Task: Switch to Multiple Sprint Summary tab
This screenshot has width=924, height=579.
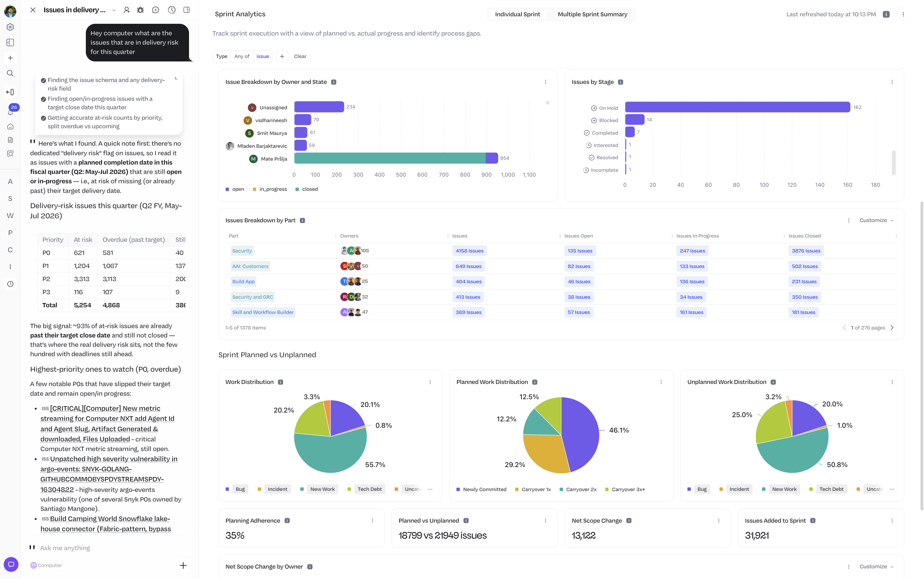Action: tap(592, 14)
